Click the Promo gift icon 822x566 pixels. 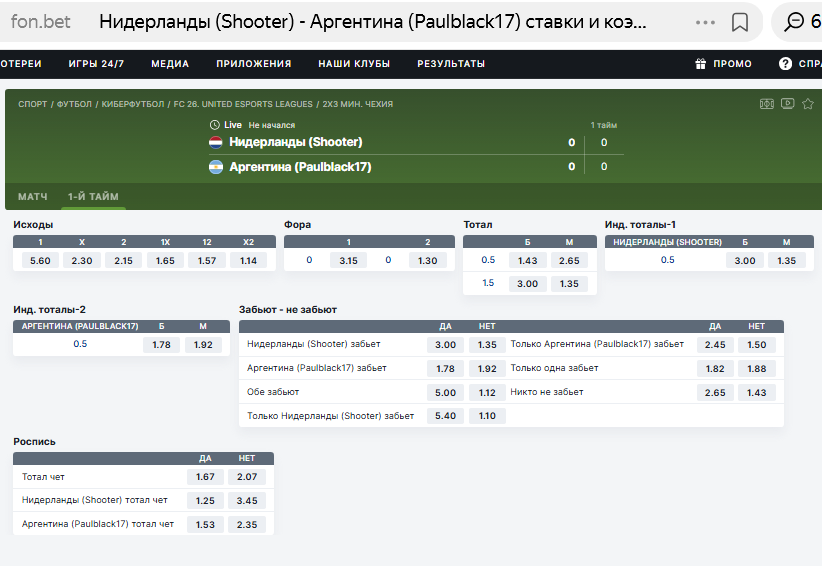coord(700,63)
